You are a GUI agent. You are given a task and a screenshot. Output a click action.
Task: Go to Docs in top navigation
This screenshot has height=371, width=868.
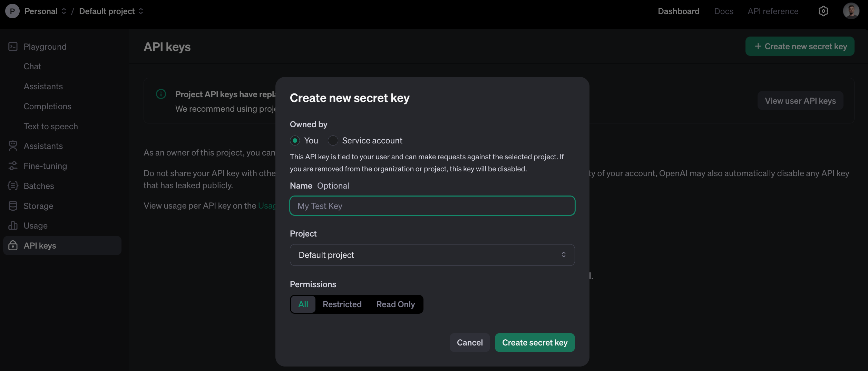coord(723,11)
